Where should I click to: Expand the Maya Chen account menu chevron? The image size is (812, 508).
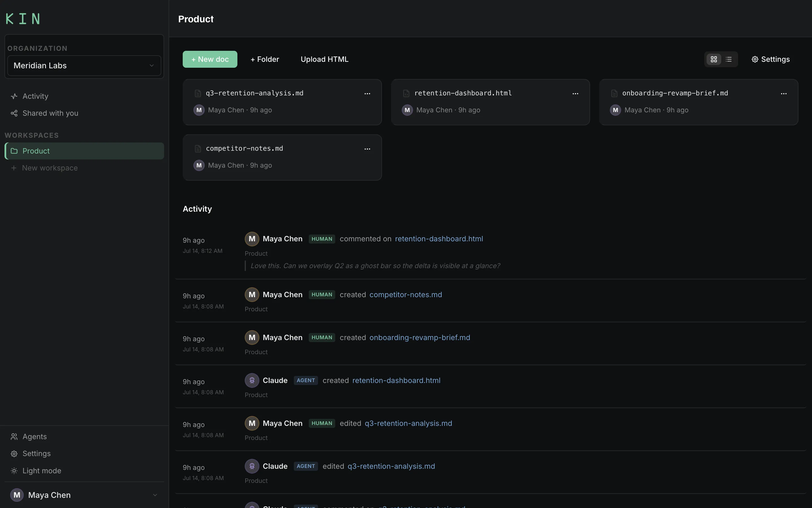pos(155,495)
